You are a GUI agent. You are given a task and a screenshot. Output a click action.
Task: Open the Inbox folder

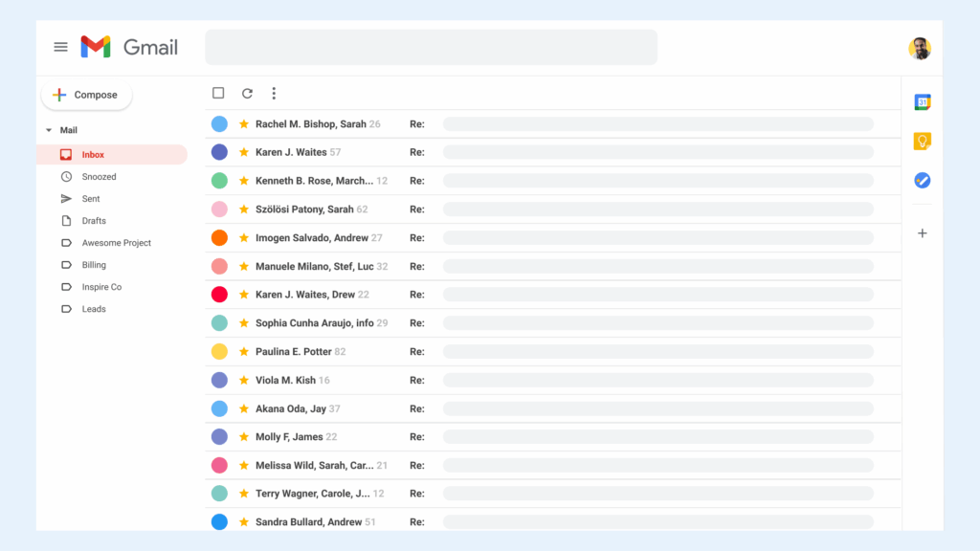pyautogui.click(x=112, y=154)
